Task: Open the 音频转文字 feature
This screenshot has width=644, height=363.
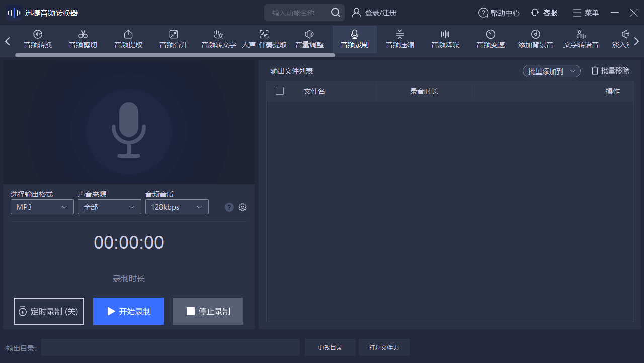Action: (218, 39)
